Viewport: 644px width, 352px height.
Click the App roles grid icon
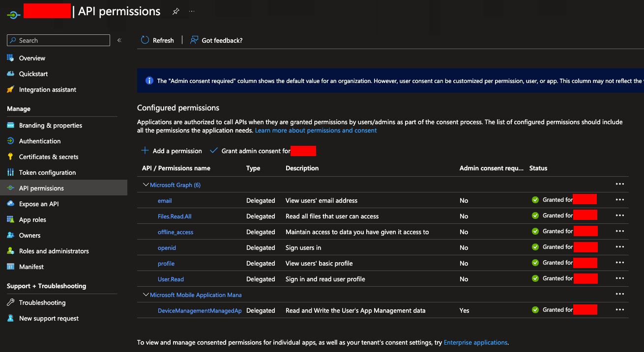pos(10,219)
